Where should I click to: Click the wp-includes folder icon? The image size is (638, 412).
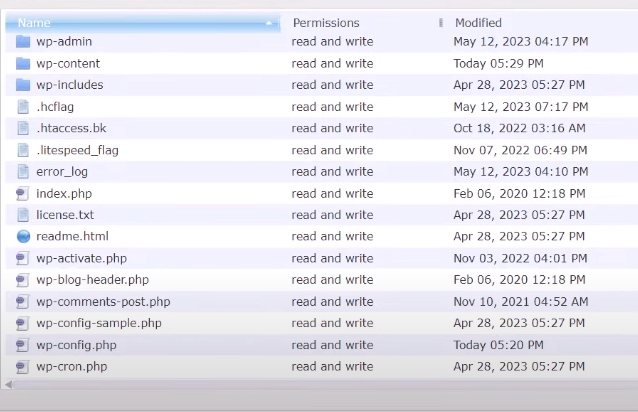click(x=23, y=85)
